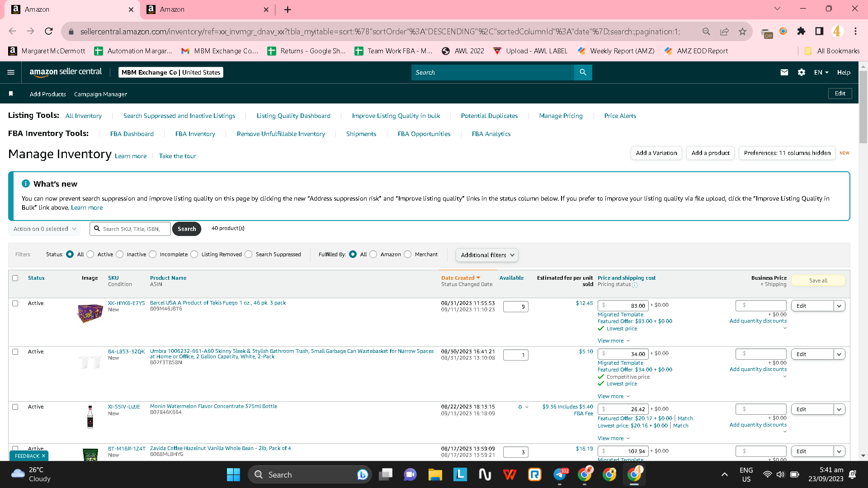
Task: Bookmark this page with the star icon
Action: click(742, 31)
